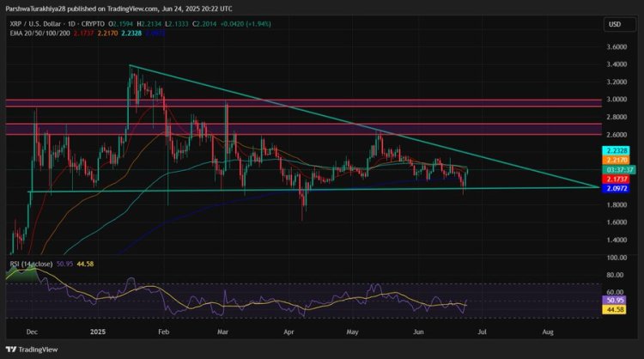Click the blue 2.0972 price axis label
This screenshot has height=359, width=644.
(617, 189)
